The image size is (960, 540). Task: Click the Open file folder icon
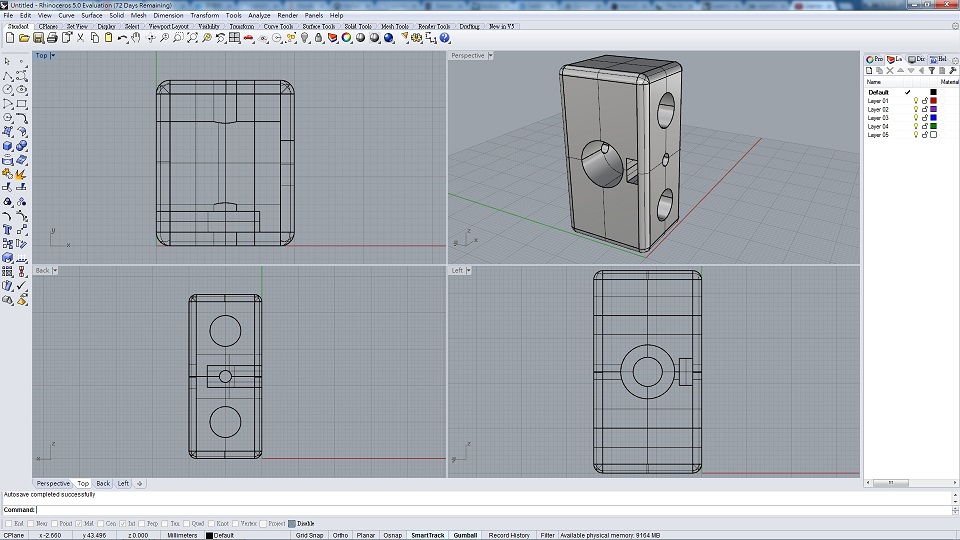(24, 38)
